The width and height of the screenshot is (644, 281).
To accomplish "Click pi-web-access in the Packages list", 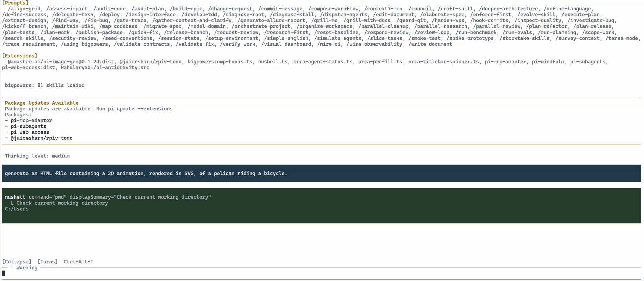I will point(30,132).
